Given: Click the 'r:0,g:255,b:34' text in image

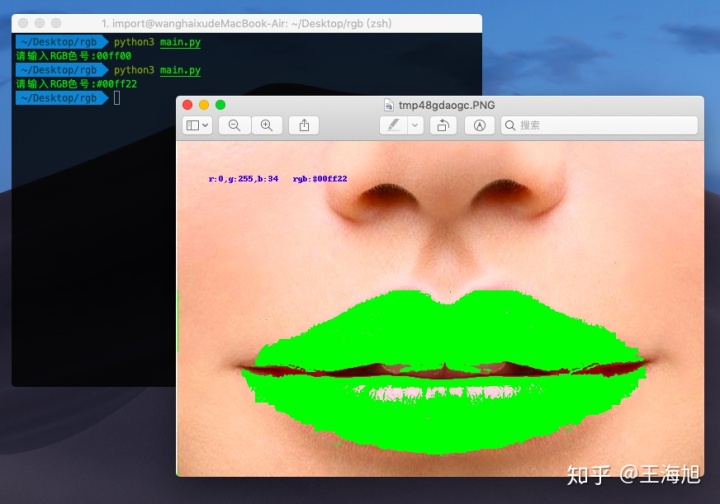Looking at the screenshot, I should coord(243,179).
